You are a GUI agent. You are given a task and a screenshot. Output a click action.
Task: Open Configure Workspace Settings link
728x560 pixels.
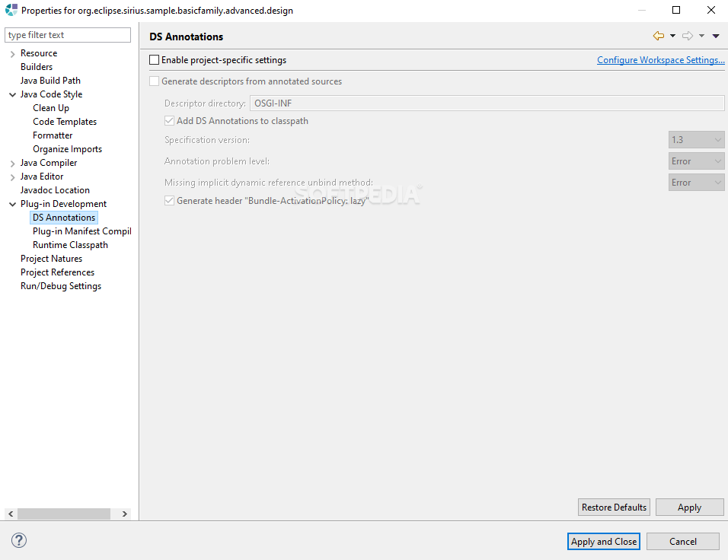tap(660, 59)
